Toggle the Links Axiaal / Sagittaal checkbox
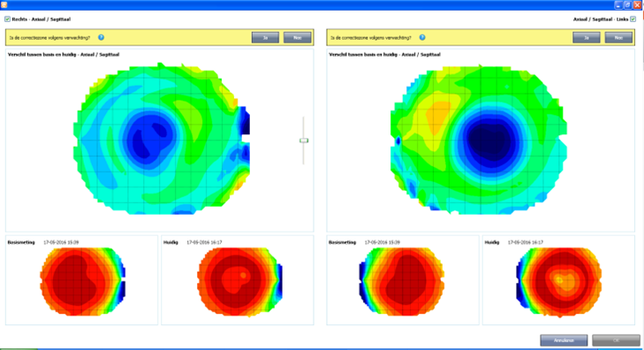644x350 pixels. point(633,19)
